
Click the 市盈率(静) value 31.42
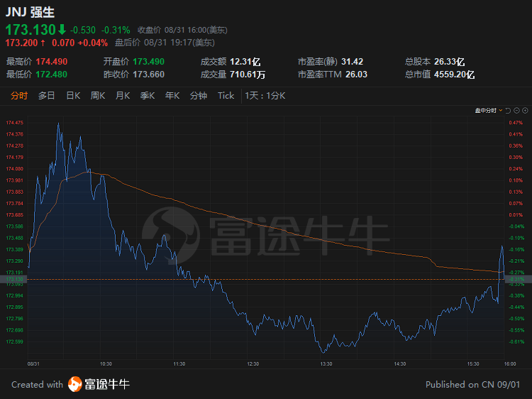[352, 62]
